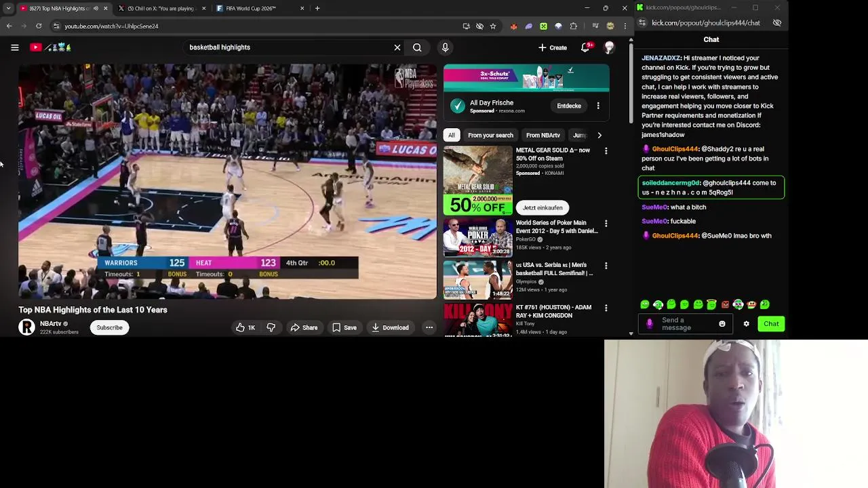
Task: Open Chrome three-dot menu
Action: pyautogui.click(x=625, y=26)
